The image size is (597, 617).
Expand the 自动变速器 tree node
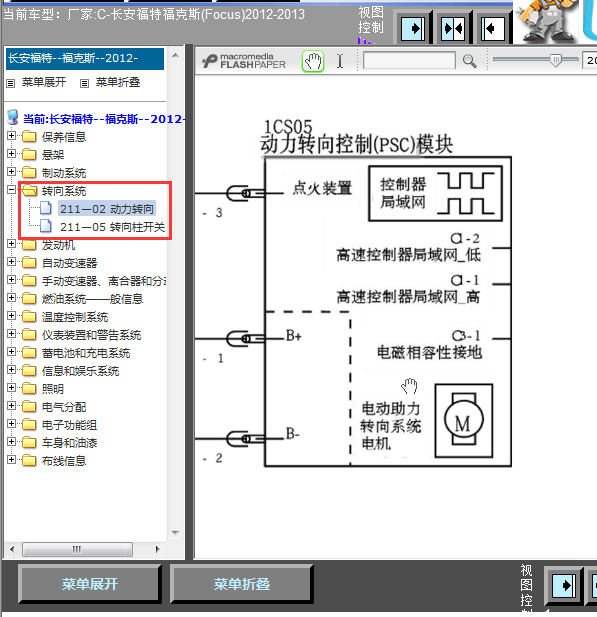pyautogui.click(x=11, y=262)
